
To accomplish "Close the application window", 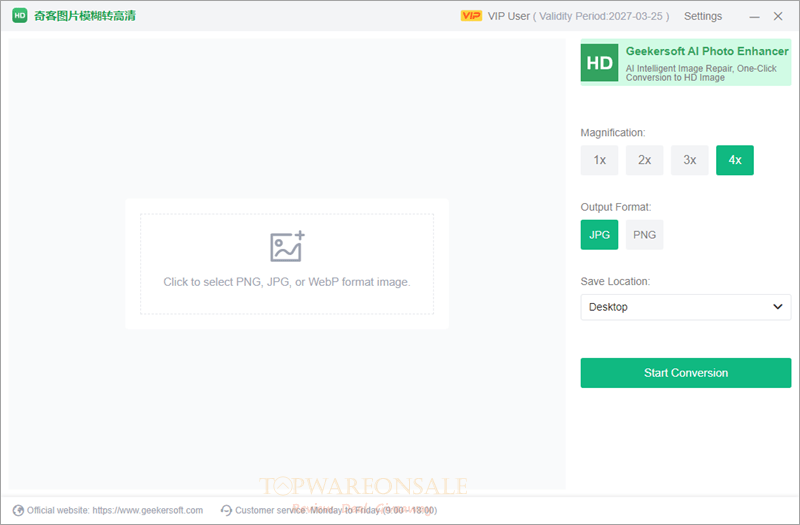I will (778, 16).
